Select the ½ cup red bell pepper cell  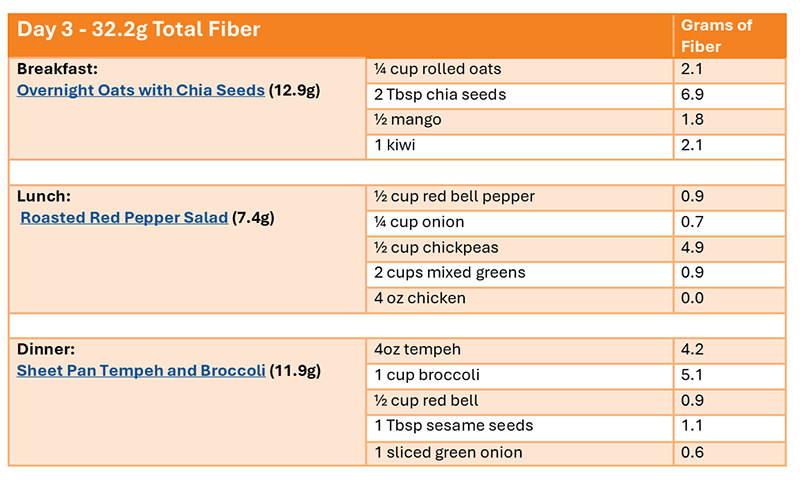coord(454,196)
